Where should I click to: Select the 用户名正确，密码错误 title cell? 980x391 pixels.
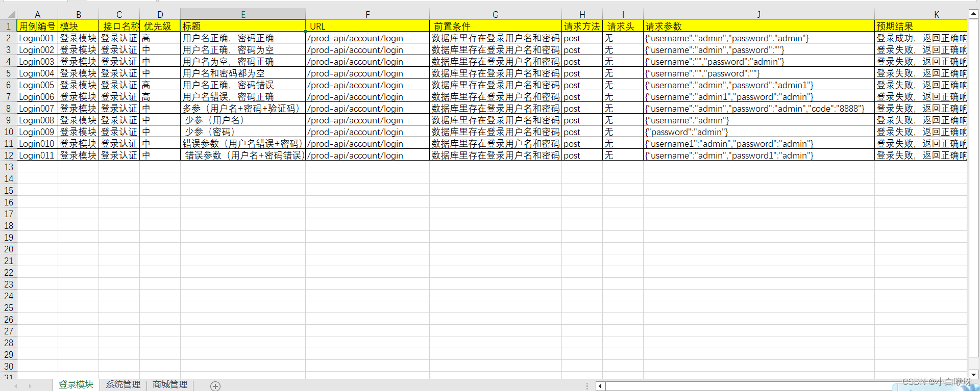click(243, 85)
